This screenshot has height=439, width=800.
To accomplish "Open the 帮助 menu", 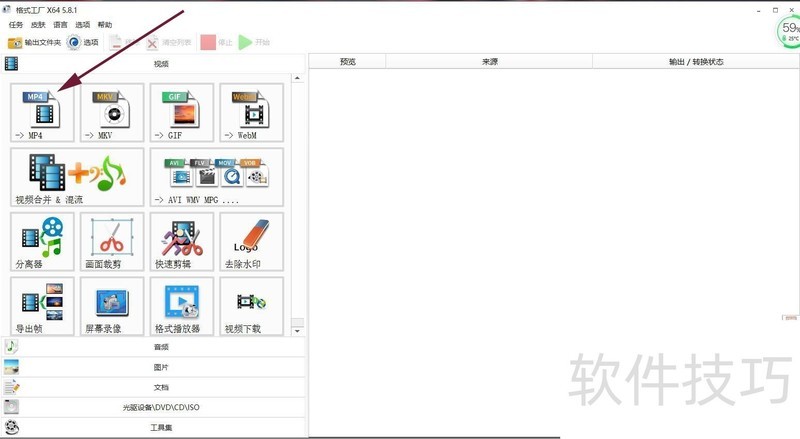I will (105, 25).
